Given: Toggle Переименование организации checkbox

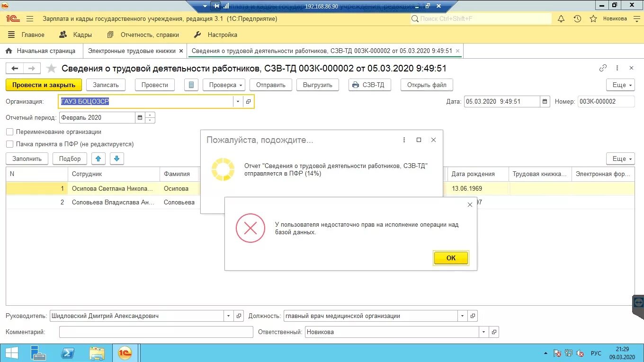Looking at the screenshot, I should (10, 132).
